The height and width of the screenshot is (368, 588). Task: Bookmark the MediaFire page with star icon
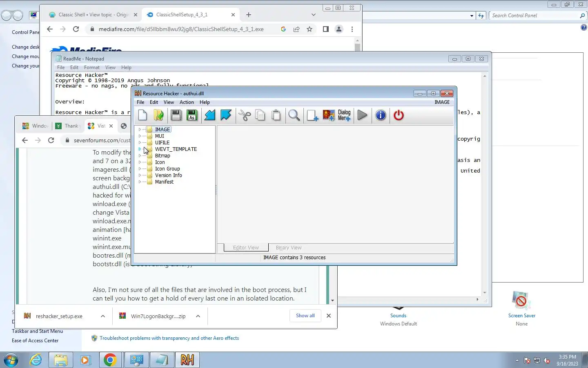click(x=310, y=29)
